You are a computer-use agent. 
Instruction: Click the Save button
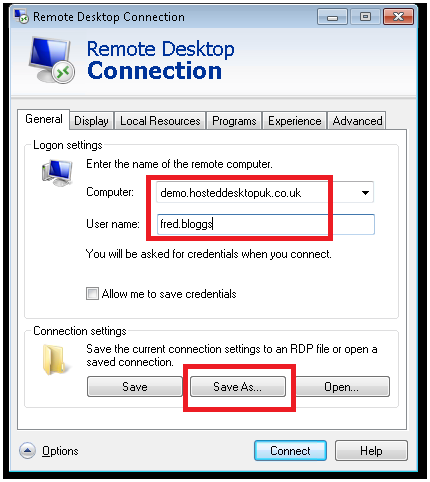pos(135,387)
